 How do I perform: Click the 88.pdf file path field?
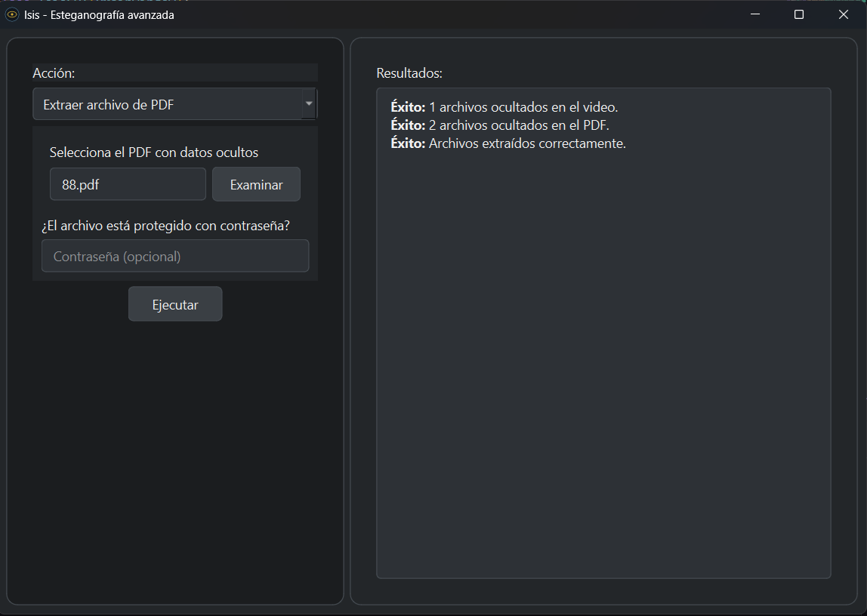(x=128, y=185)
